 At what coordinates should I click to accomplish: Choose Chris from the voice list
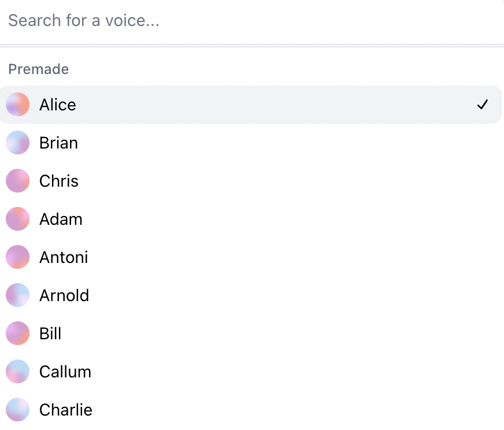(x=251, y=181)
